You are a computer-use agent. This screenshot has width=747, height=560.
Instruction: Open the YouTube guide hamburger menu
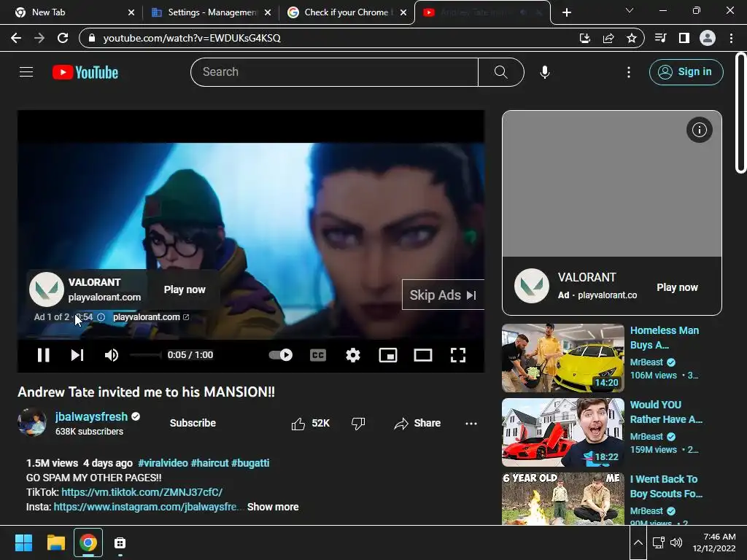pos(26,72)
